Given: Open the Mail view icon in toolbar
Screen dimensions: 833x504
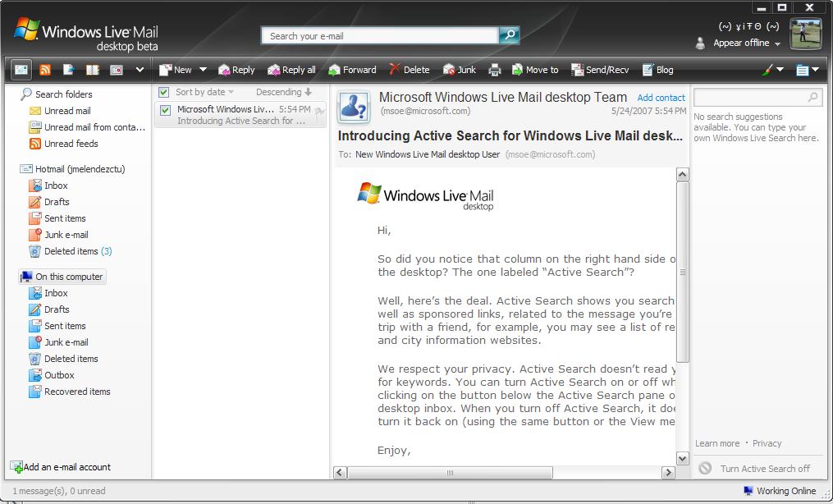Looking at the screenshot, I should pyautogui.click(x=21, y=70).
